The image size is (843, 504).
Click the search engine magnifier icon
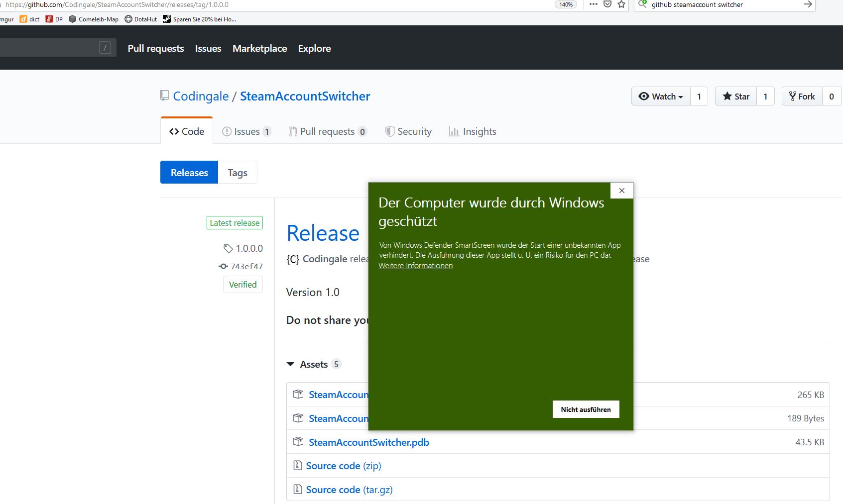coord(642,4)
